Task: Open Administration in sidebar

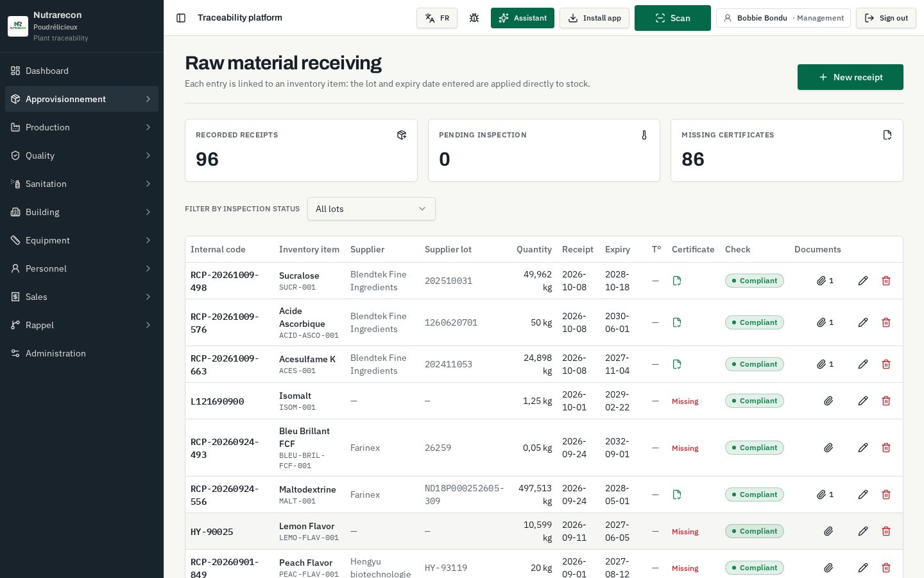Action: [x=81, y=353]
